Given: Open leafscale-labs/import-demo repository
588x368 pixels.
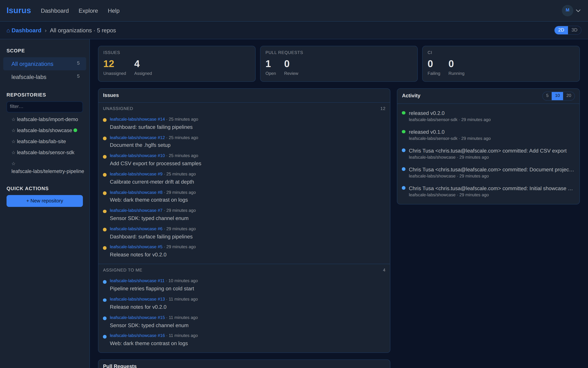Looking at the screenshot, I should [x=47, y=120].
